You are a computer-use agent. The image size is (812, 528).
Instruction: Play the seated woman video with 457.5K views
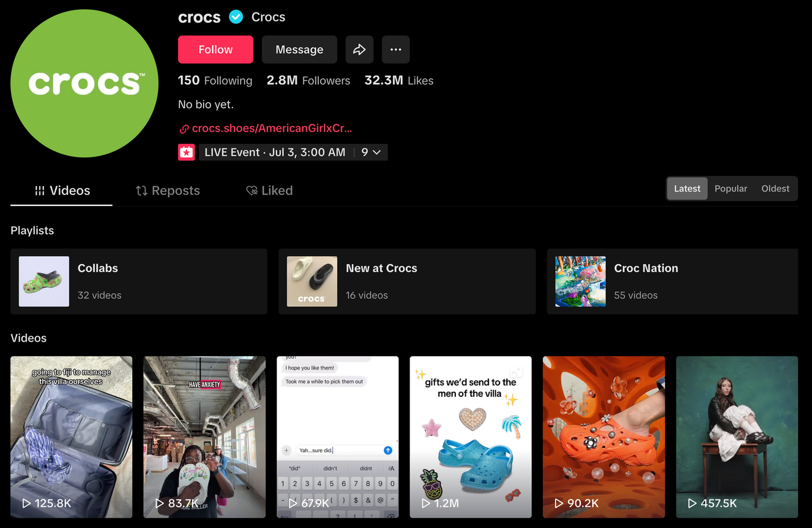click(737, 437)
